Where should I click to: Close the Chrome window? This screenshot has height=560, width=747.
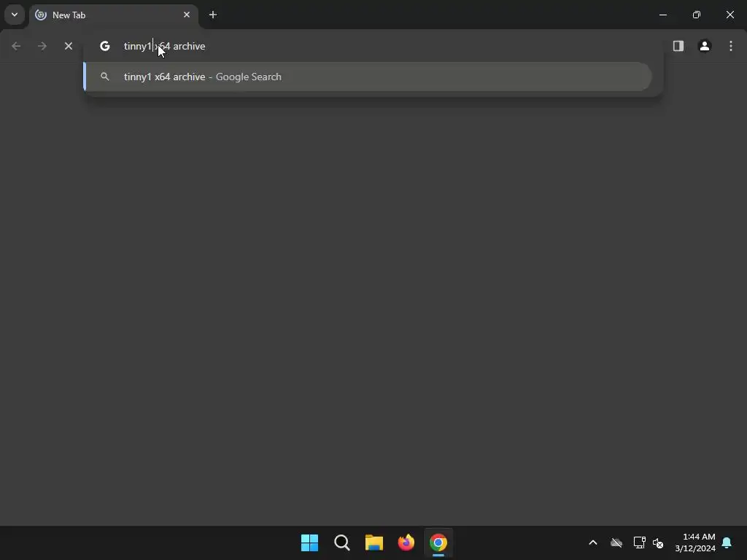tap(729, 15)
